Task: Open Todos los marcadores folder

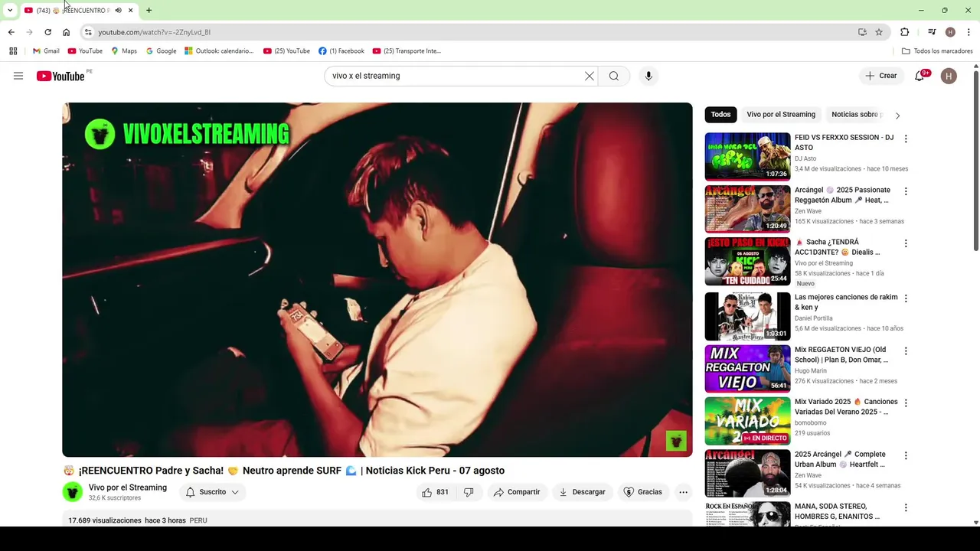Action: tap(937, 51)
